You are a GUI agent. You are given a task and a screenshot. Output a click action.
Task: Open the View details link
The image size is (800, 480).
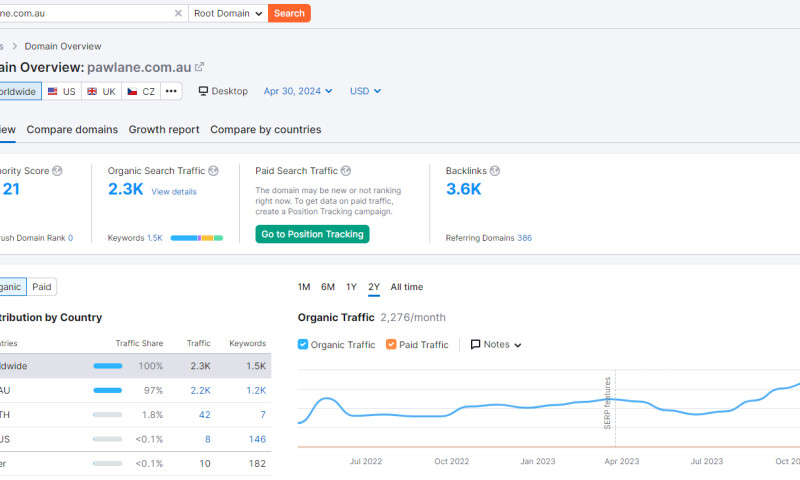[174, 192]
